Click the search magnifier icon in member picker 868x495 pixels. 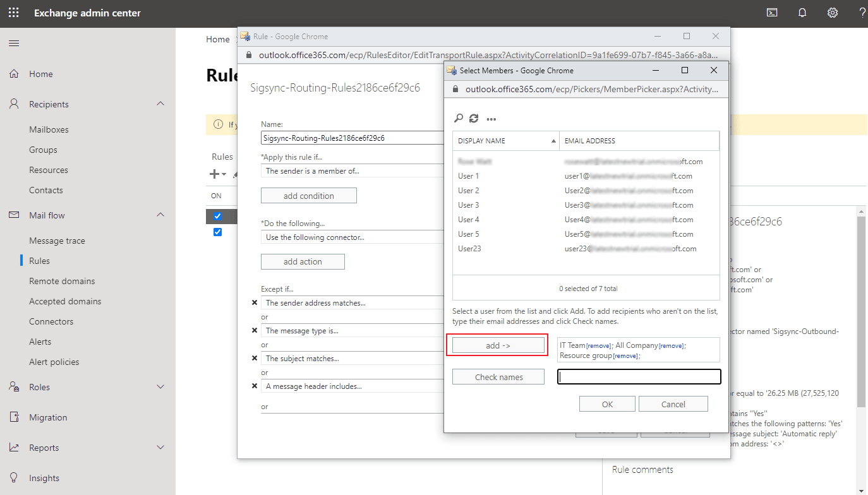[x=459, y=118]
